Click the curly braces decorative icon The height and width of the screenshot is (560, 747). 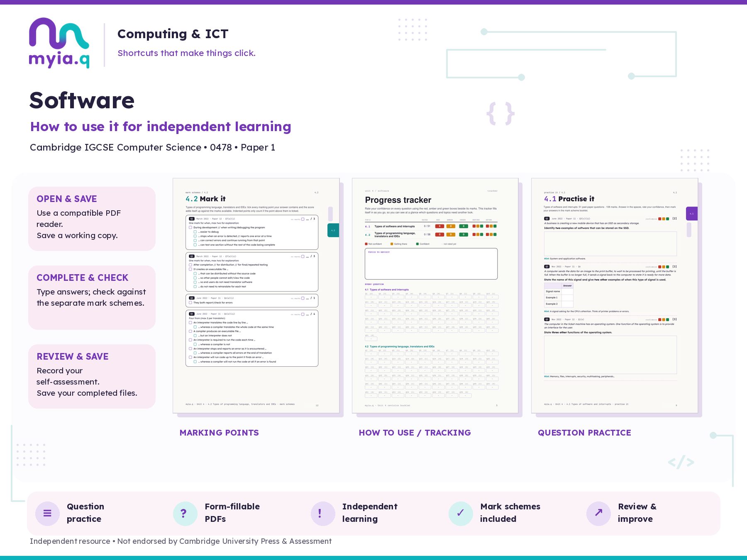click(500, 114)
